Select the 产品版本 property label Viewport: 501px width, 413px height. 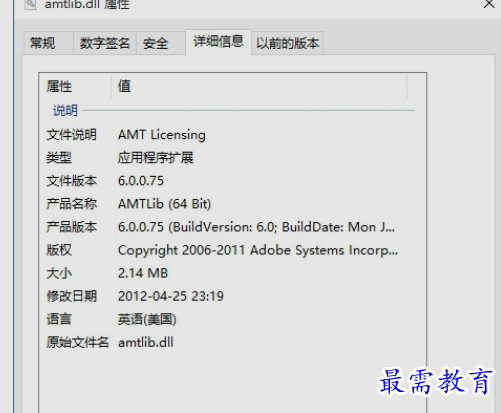tap(71, 227)
